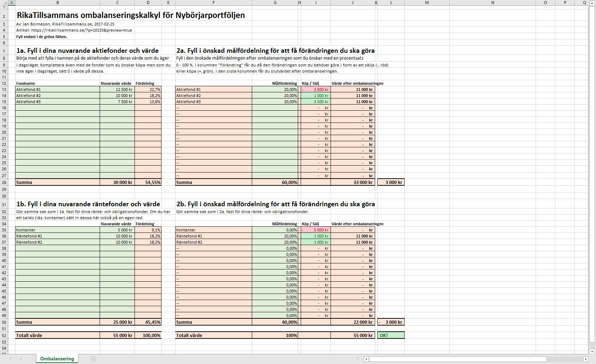Click the Select All corner triangle
Image resolution: width=596 pixels, height=364 pixels.
4,3
